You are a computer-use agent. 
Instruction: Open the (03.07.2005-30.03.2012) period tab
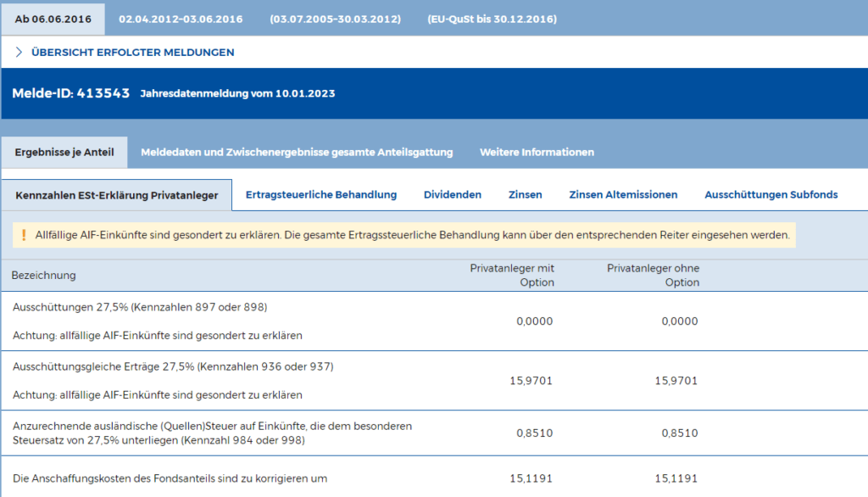click(334, 16)
